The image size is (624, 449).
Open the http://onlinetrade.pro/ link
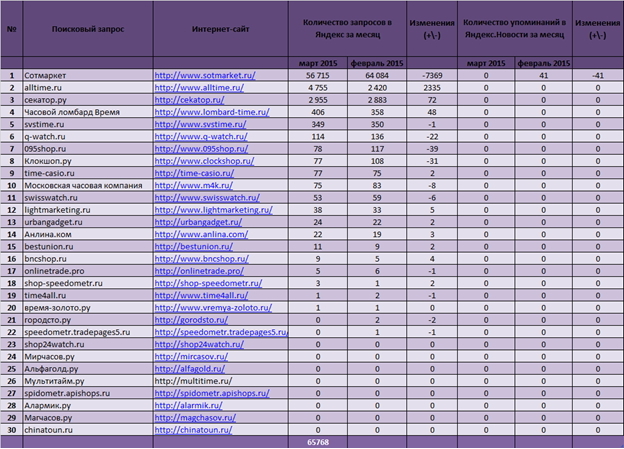pos(199,271)
